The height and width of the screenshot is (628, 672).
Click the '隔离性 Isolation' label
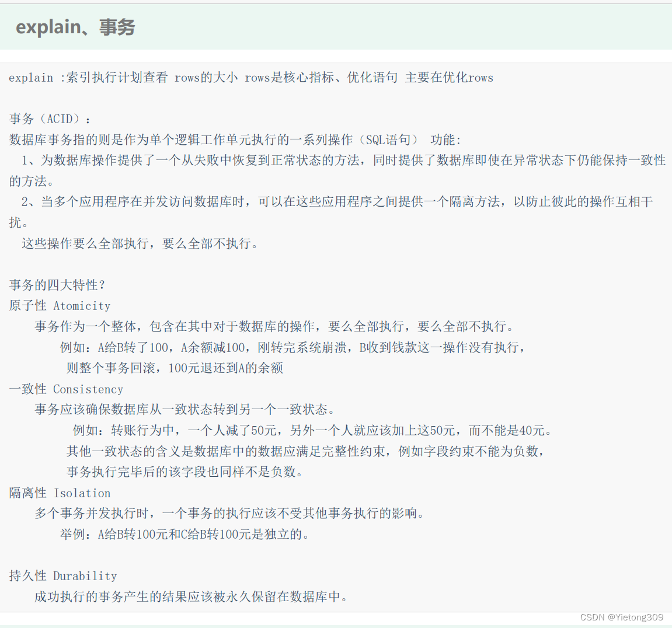(60, 493)
